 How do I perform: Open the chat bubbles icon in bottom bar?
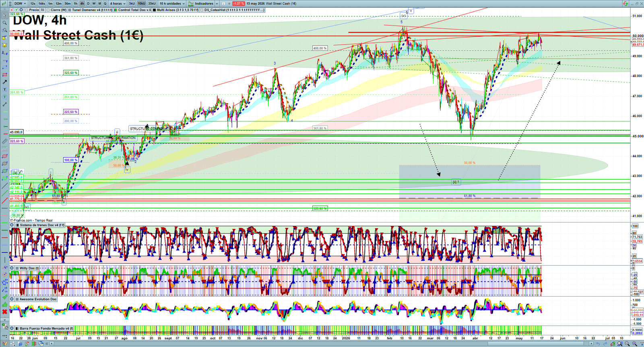[x=20, y=343]
